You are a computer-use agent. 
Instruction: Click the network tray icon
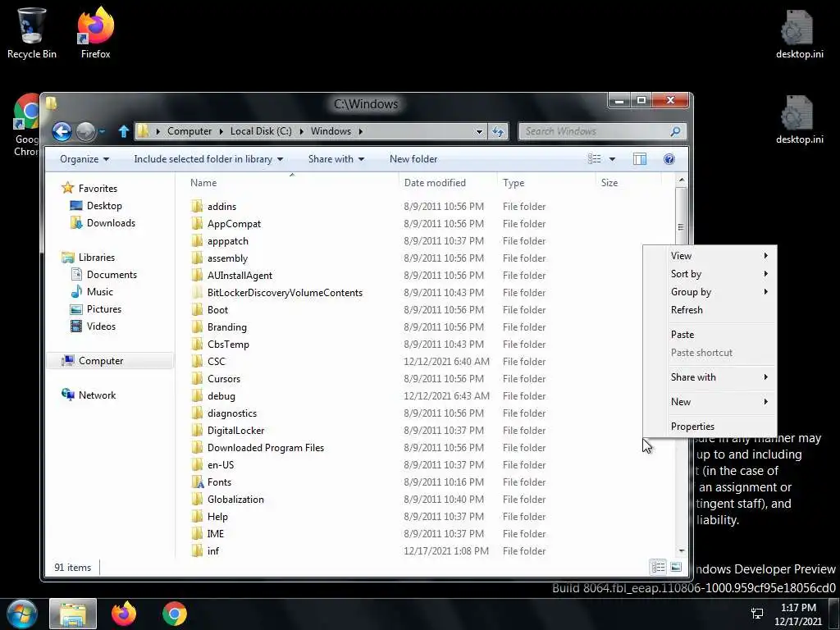pyautogui.click(x=757, y=614)
